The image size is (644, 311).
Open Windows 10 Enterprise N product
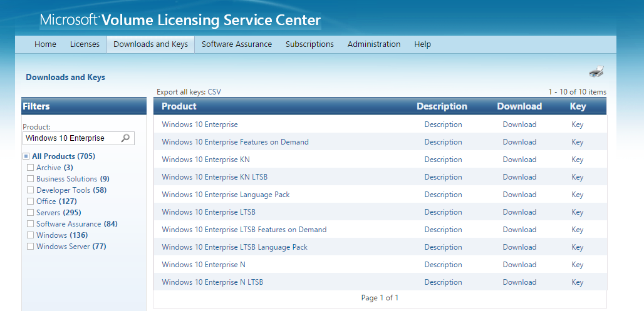pos(204,265)
